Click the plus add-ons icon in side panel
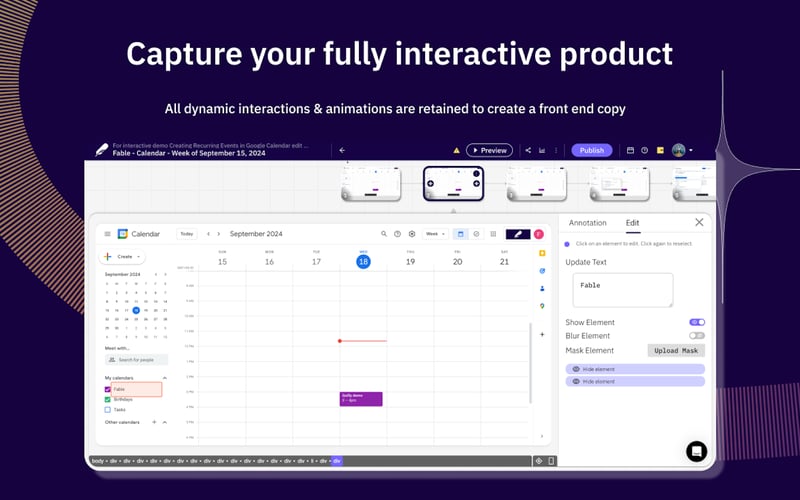Image resolution: width=800 pixels, height=500 pixels. (542, 335)
